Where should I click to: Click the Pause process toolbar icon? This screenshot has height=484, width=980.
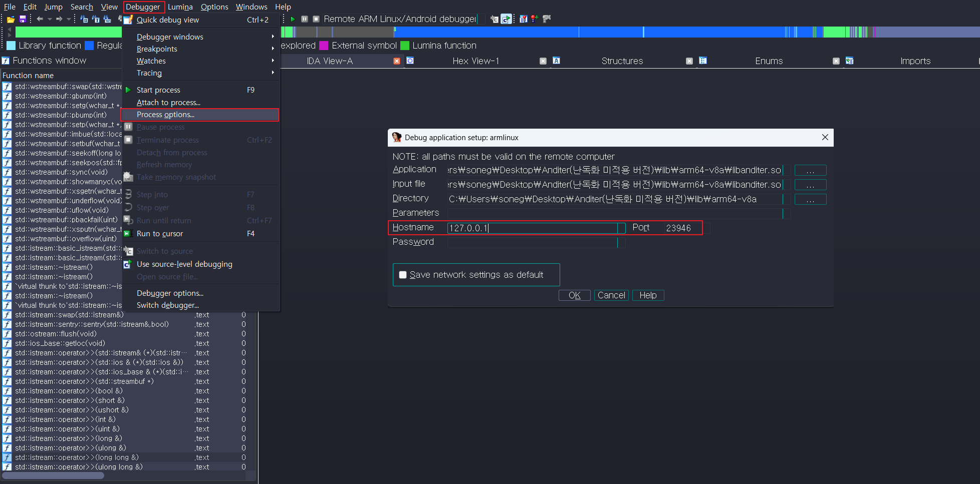pos(305,19)
